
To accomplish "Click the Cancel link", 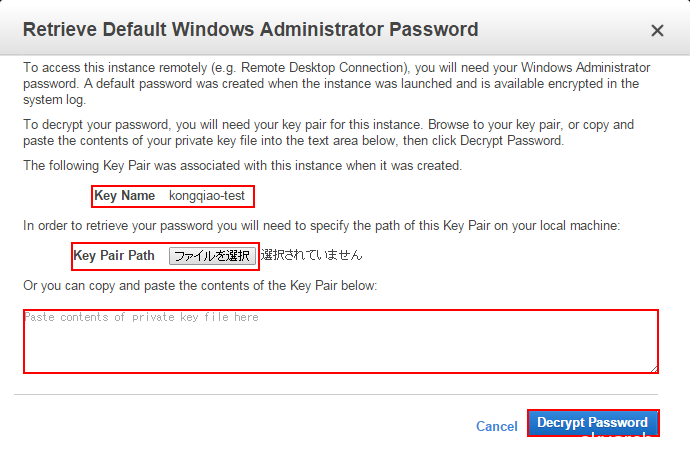I will tap(496, 426).
